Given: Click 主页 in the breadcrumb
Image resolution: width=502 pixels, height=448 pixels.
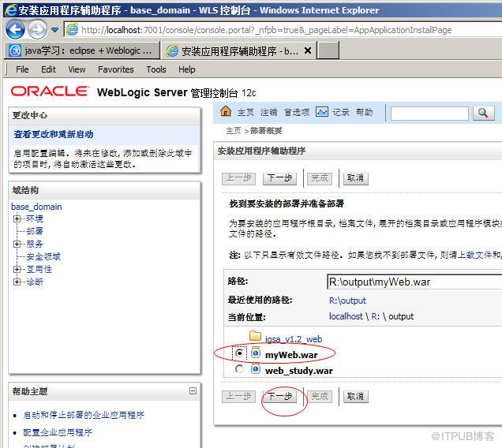Looking at the screenshot, I should click(234, 131).
